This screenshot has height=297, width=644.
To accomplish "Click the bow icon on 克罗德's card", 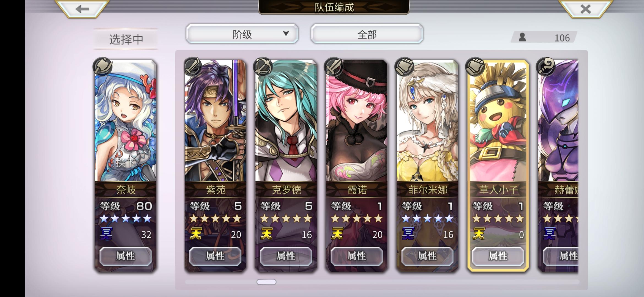I will click(x=263, y=66).
